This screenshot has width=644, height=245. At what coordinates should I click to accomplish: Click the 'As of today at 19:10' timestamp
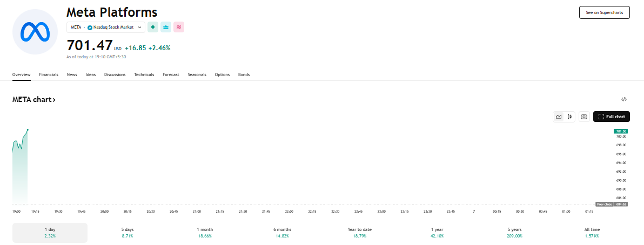coord(96,57)
